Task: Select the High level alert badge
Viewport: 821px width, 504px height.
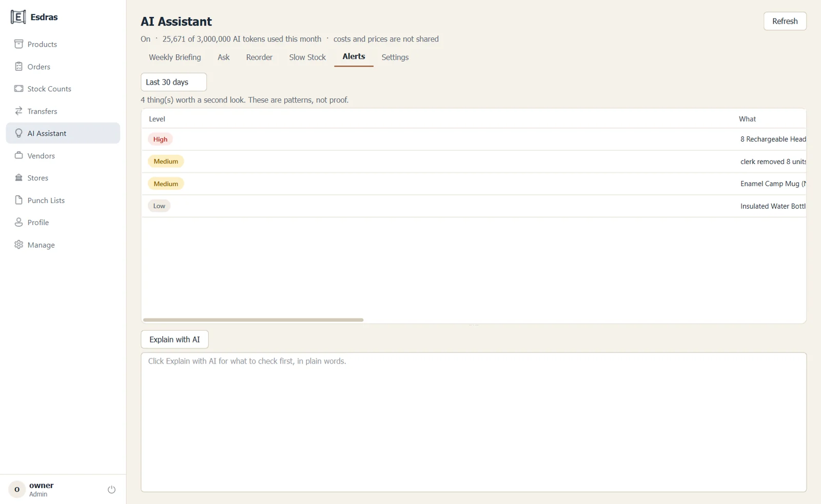Action: pos(160,139)
